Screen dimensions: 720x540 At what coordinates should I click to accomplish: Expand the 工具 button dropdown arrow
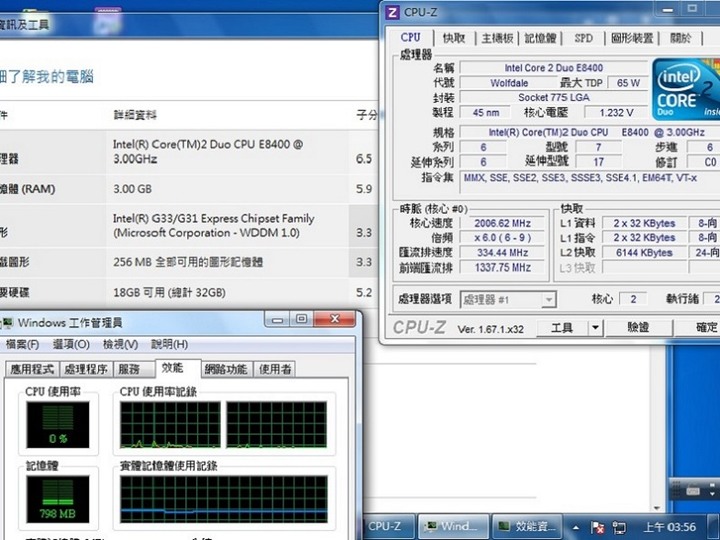pos(595,328)
